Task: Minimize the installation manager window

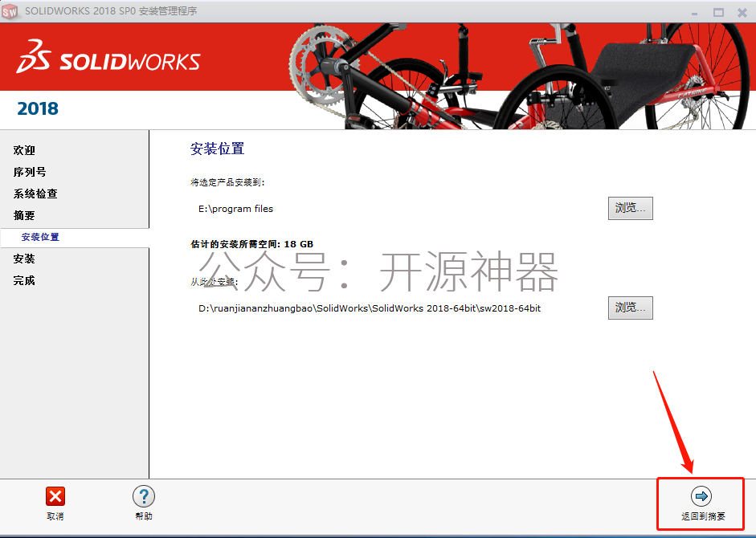Action: coord(694,13)
